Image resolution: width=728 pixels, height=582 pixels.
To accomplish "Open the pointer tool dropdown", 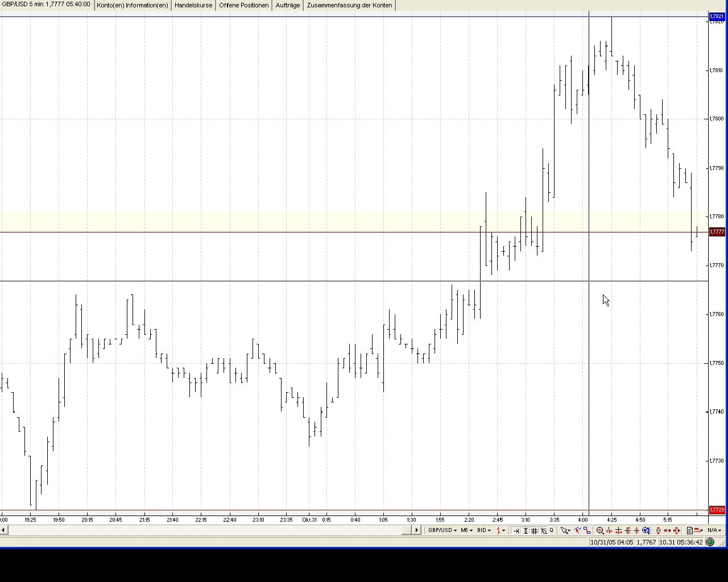I will coord(565,530).
